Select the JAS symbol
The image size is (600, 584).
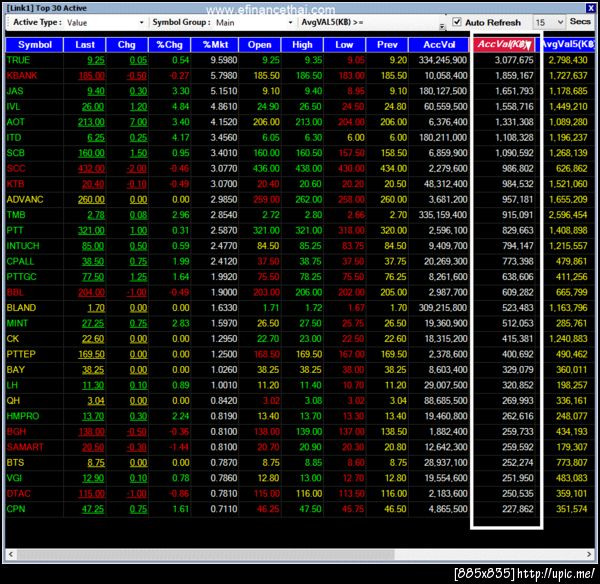pyautogui.click(x=15, y=91)
